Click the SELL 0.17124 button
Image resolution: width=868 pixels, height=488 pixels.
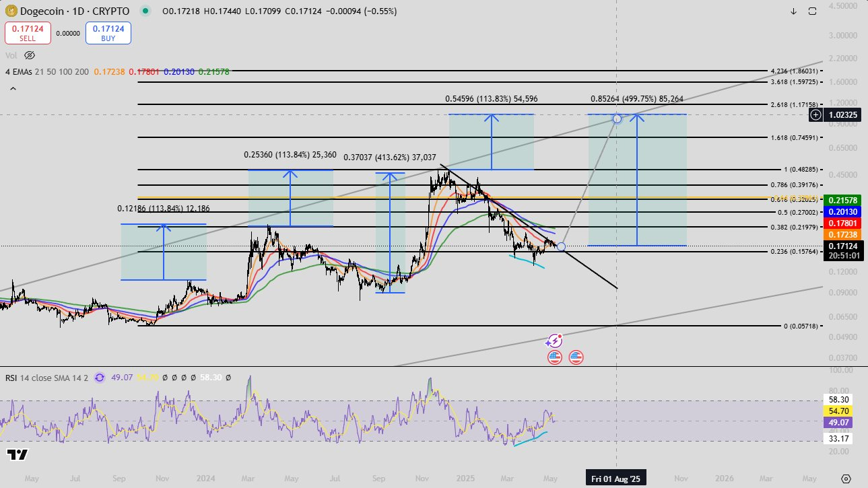[27, 33]
